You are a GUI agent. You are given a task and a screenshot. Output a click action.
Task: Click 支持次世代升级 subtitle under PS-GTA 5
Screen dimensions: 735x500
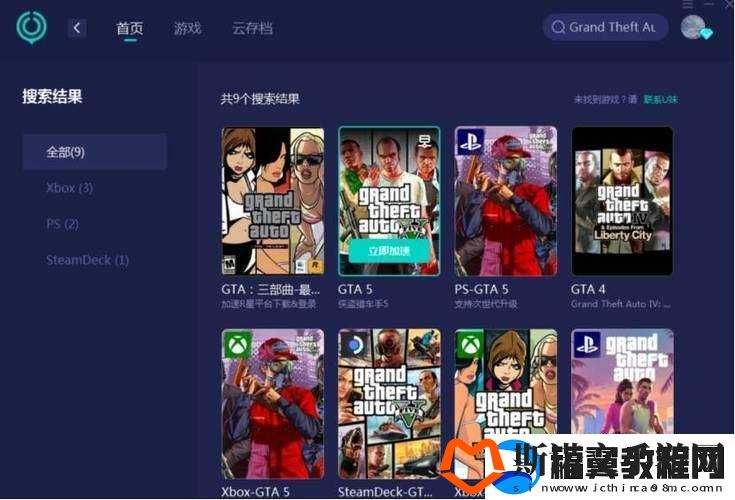click(486, 304)
